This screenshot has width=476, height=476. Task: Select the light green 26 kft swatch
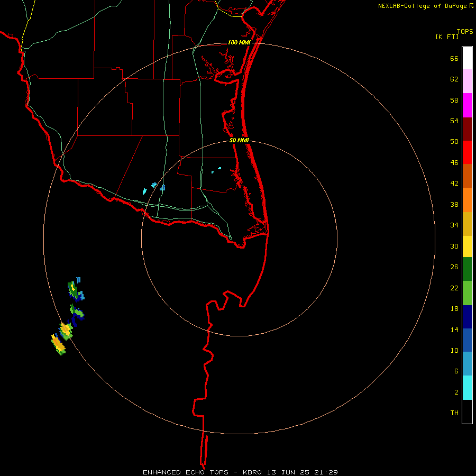(x=467, y=293)
